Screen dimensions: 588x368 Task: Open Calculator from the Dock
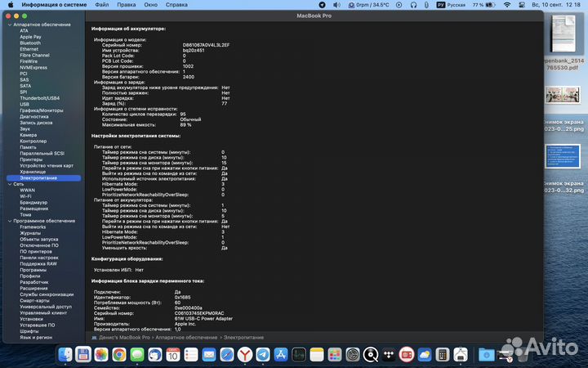[x=443, y=354]
